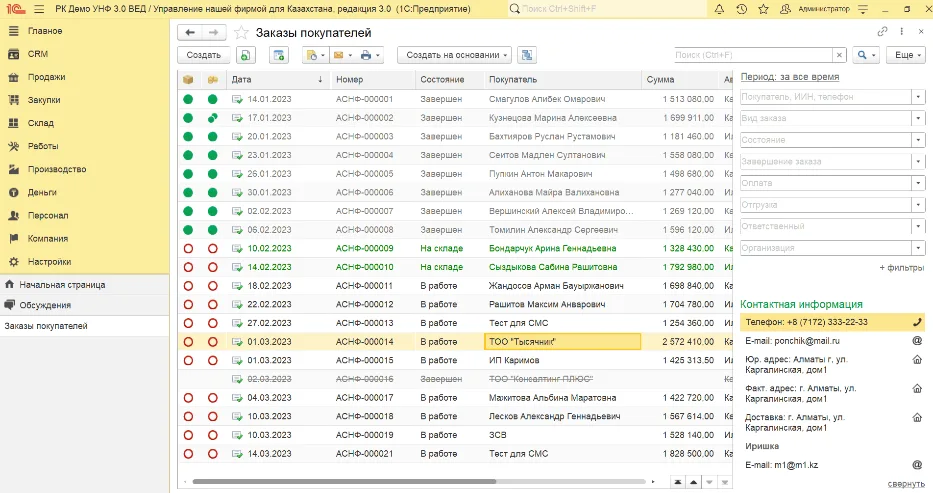
Task: Sort by Дата column header
Action: tap(277, 79)
